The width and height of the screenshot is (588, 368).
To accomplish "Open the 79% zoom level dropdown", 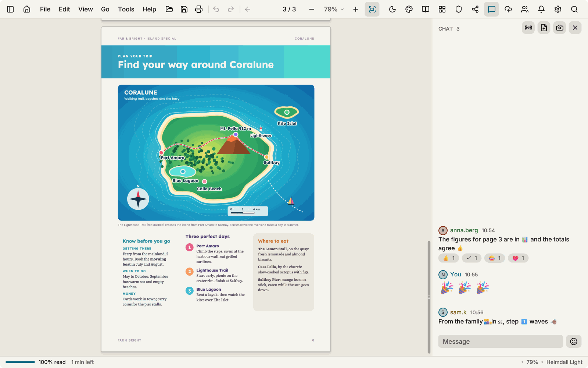I will coord(334,9).
